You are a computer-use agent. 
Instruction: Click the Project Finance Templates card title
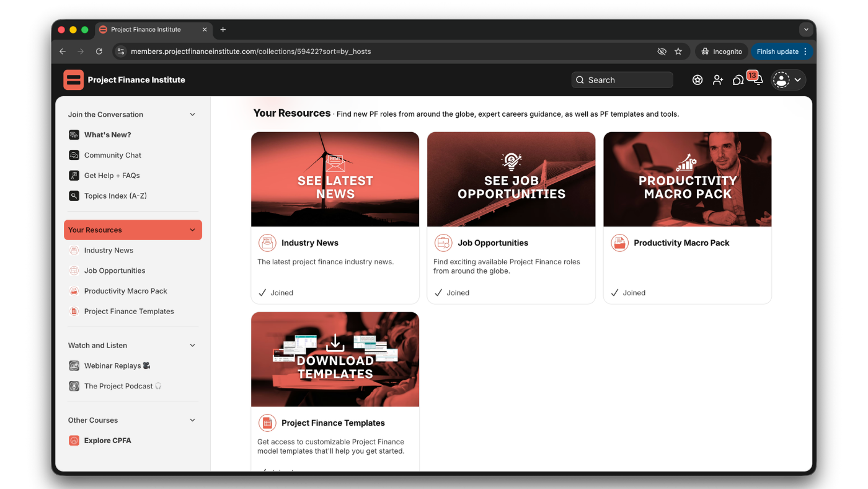[x=333, y=423]
